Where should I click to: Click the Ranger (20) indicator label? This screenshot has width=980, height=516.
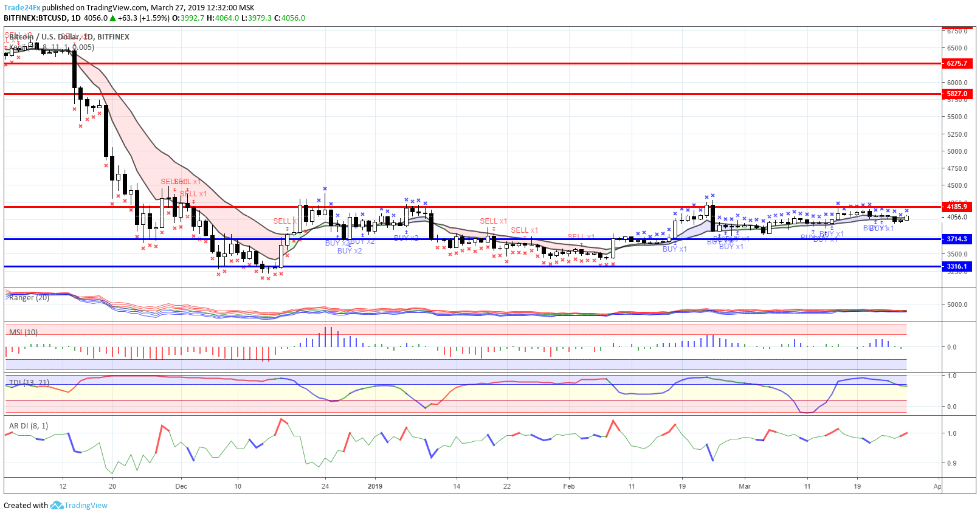(x=29, y=298)
